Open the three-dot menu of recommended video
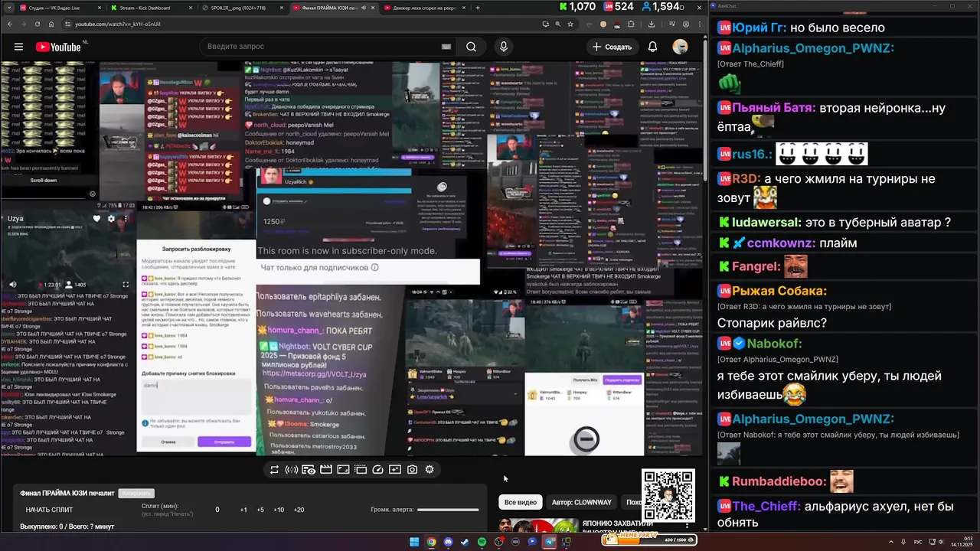This screenshot has height=551, width=980. point(687,526)
